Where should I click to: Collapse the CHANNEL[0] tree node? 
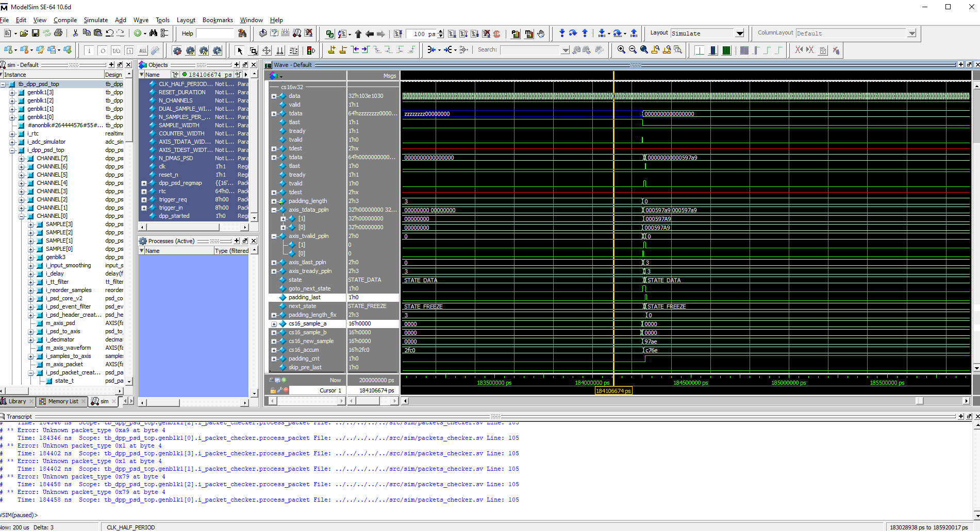click(x=21, y=216)
